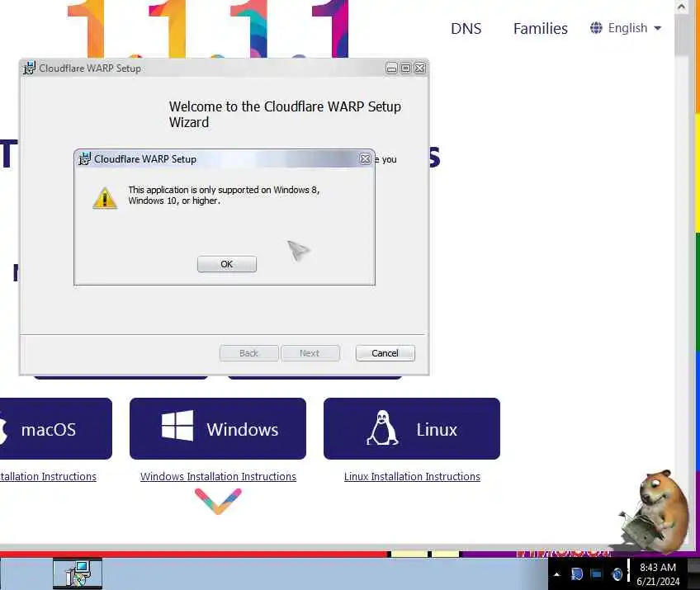Click the colorful down chevron below Windows instructions

point(218,502)
